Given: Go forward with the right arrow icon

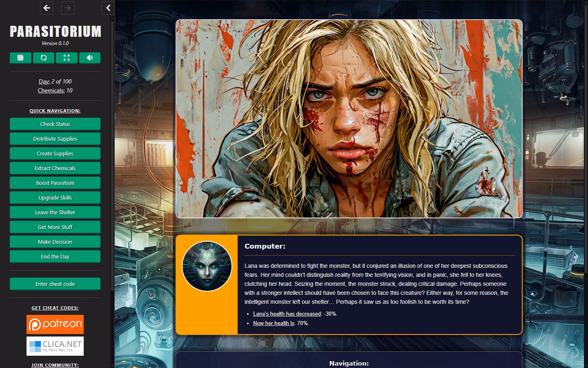Looking at the screenshot, I should coord(68,8).
